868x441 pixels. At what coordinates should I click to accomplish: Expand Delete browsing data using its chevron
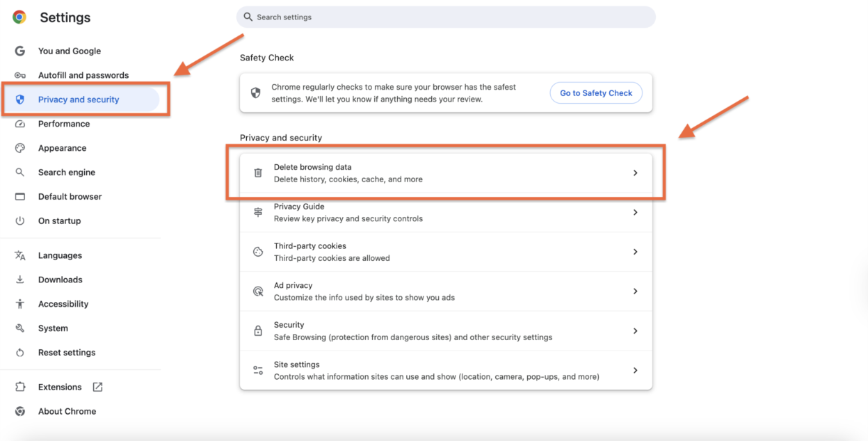click(635, 173)
